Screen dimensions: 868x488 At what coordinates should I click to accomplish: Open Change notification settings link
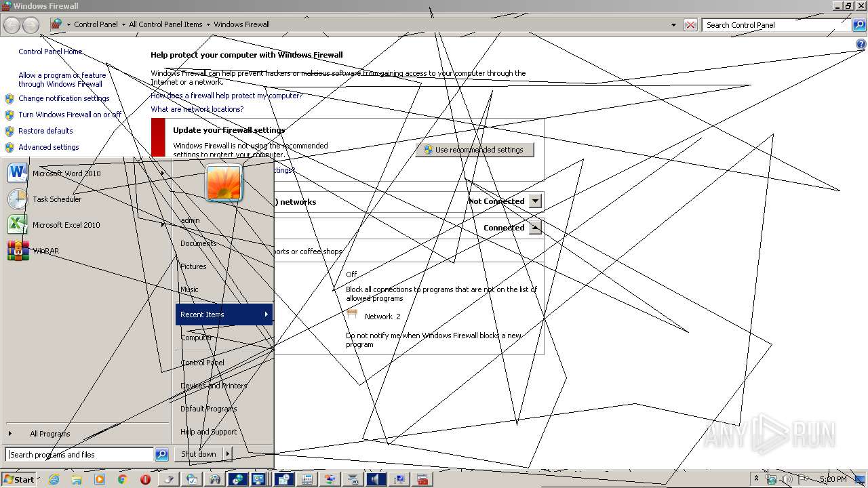point(64,98)
